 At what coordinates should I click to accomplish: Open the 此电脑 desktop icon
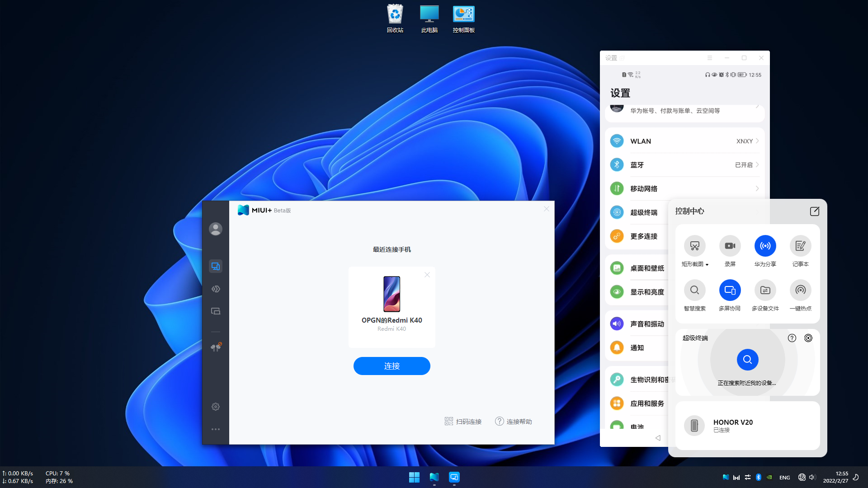(x=429, y=19)
